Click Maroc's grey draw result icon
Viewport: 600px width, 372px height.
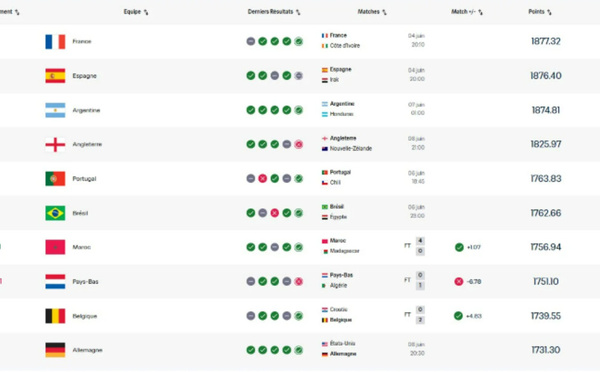(274, 247)
